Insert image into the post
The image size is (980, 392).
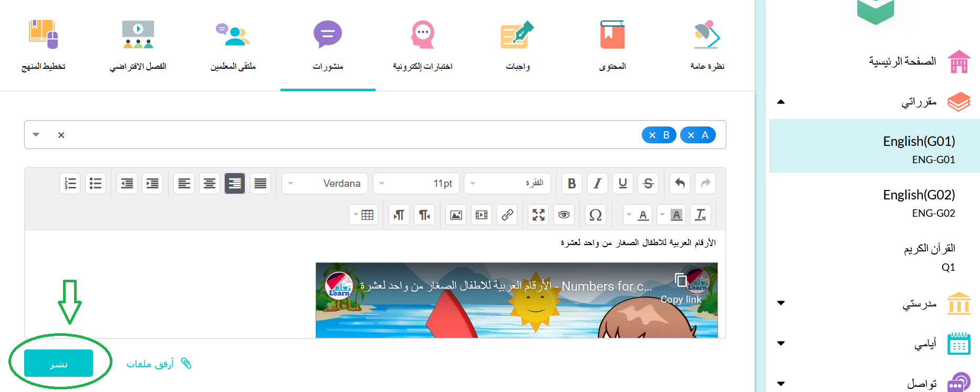456,215
